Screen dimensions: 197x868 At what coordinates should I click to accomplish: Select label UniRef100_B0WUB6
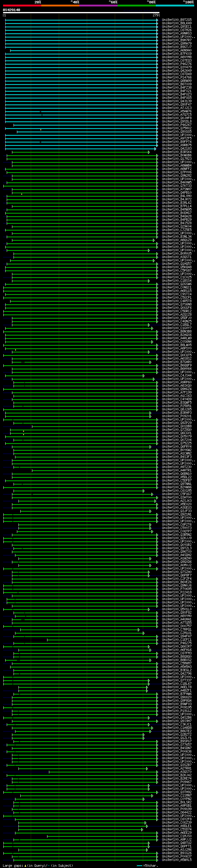click(177, 155)
